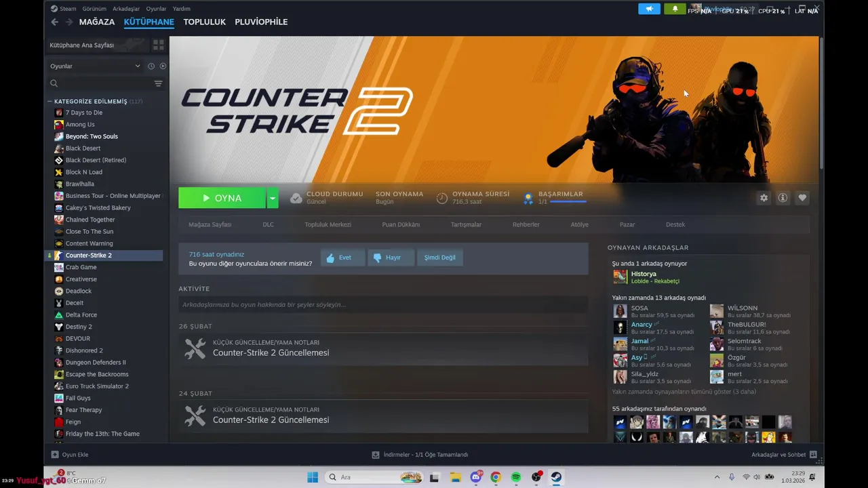This screenshot has width=868, height=488.
Task: Open Puan Dükkânı link
Action: (401, 224)
